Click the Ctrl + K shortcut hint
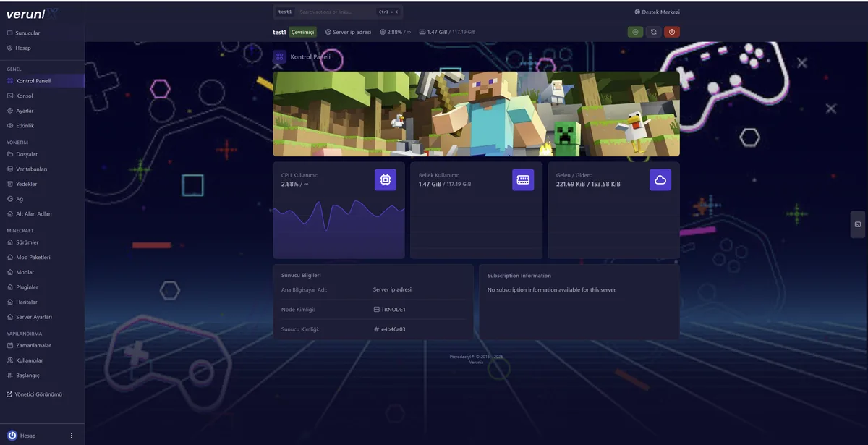Screen dimensions: 868x445 [x=388, y=12]
